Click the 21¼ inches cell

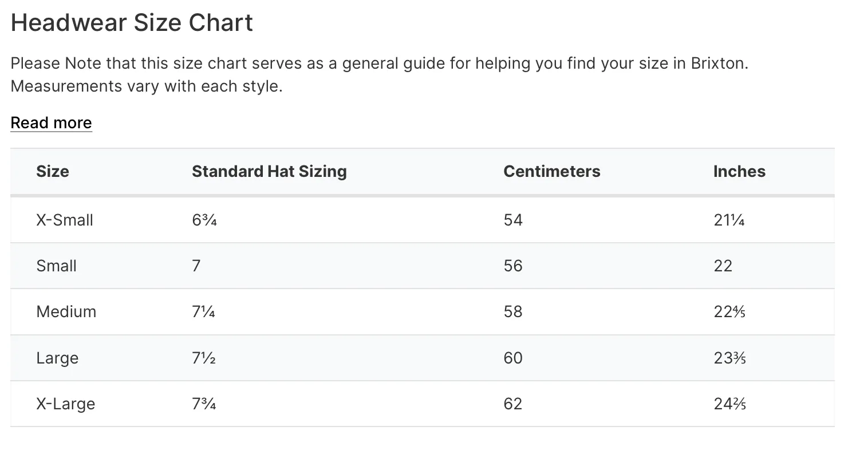coord(729,220)
